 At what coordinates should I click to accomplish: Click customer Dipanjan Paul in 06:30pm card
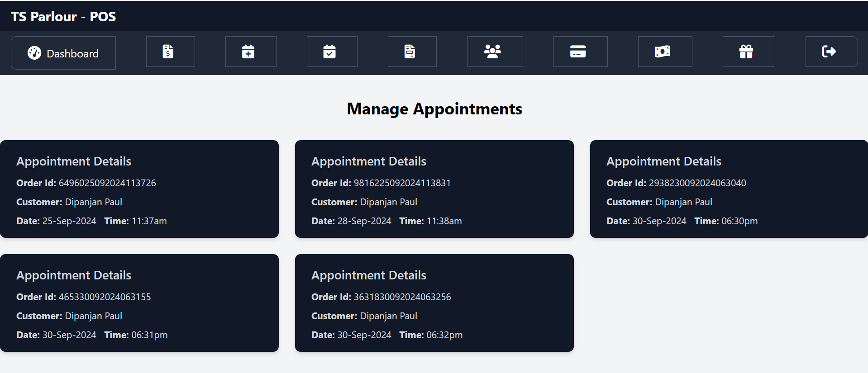click(x=684, y=202)
